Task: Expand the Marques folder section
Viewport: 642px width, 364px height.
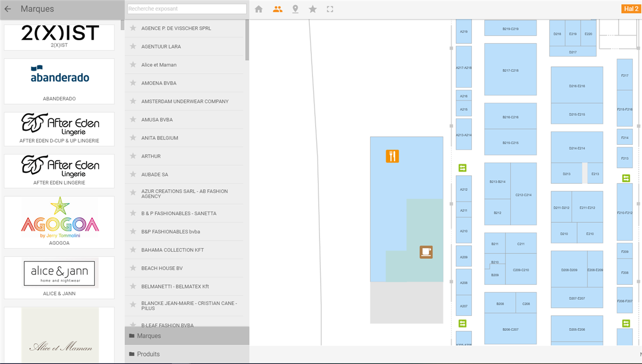Action: (187, 336)
